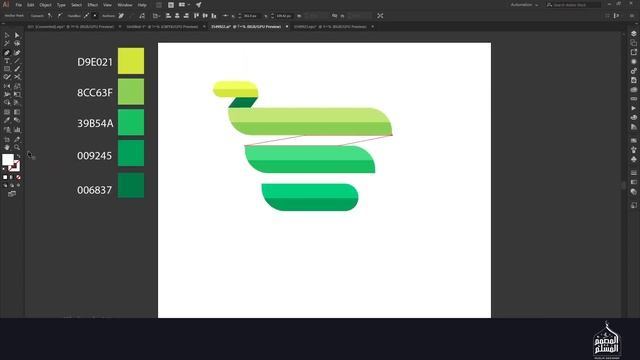Viewport: 640px width, 360px height.
Task: Close the active document tab
Action: 287,27
